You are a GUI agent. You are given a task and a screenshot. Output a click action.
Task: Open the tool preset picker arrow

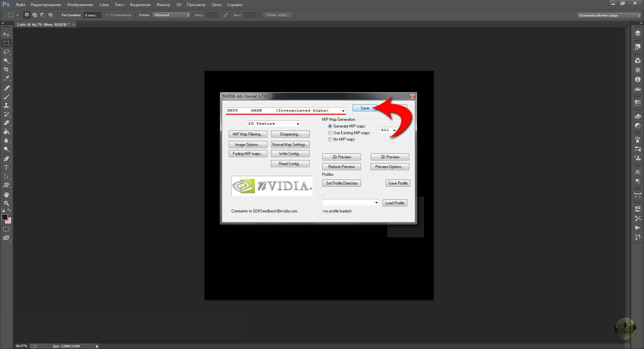(x=17, y=15)
